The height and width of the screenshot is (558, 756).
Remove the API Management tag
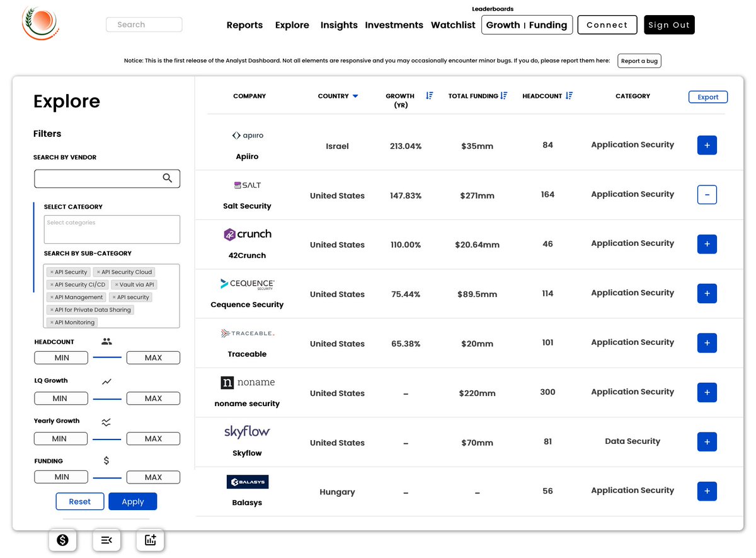point(52,298)
